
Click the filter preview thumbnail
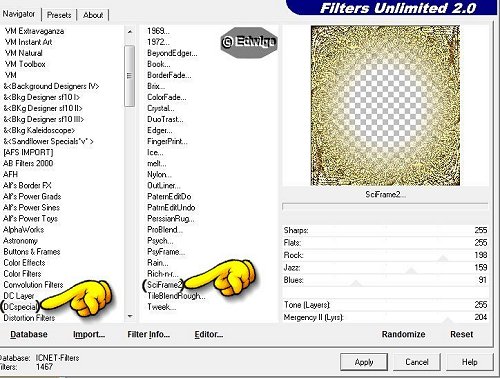click(x=385, y=106)
